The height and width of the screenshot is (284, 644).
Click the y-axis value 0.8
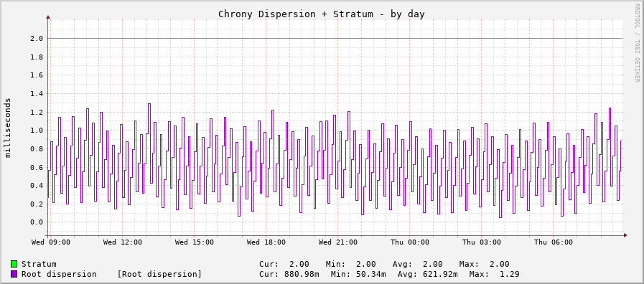(x=37, y=148)
